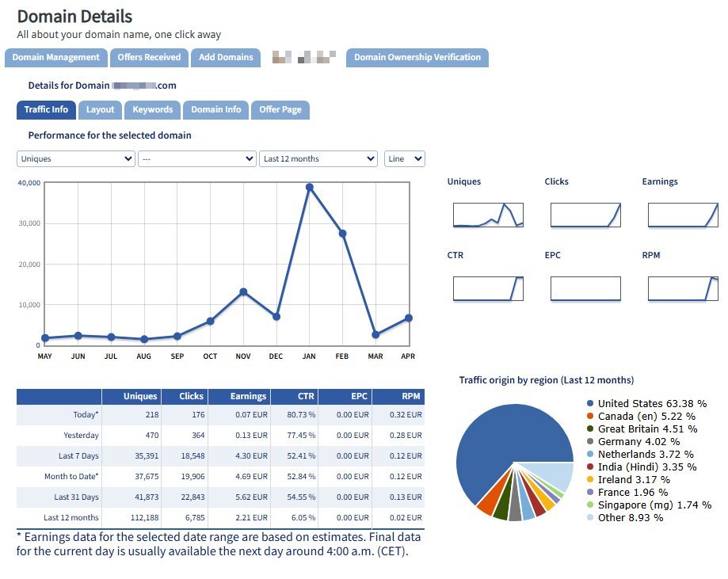Screen dimensions: 728x579
Task: Click the Last 7 Days row label
Action: 78,456
